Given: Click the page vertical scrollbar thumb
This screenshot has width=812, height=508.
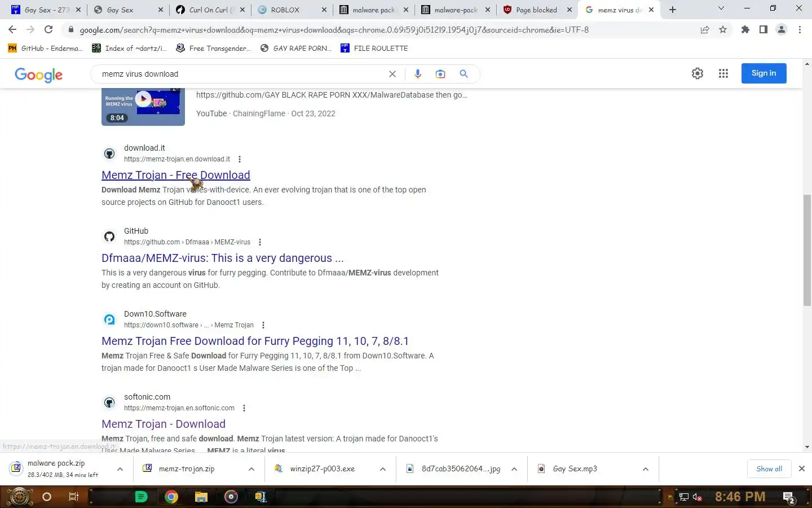Looking at the screenshot, I should 807,250.
